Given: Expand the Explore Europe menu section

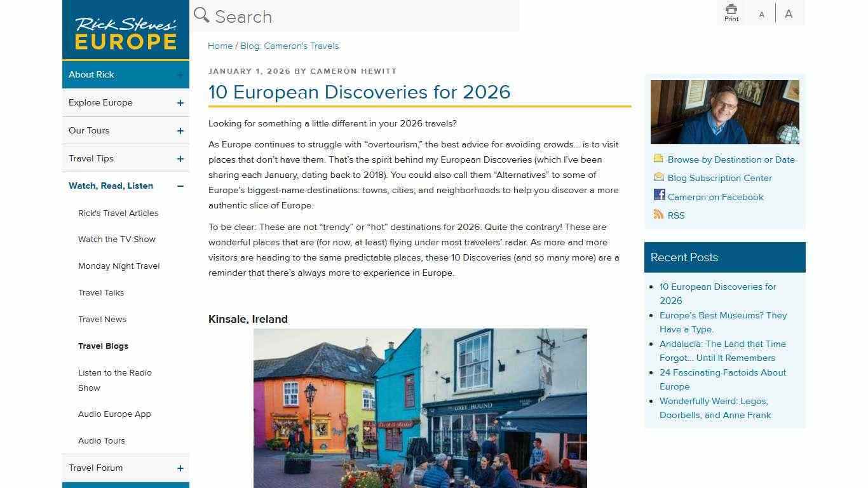Looking at the screenshot, I should click(x=180, y=102).
